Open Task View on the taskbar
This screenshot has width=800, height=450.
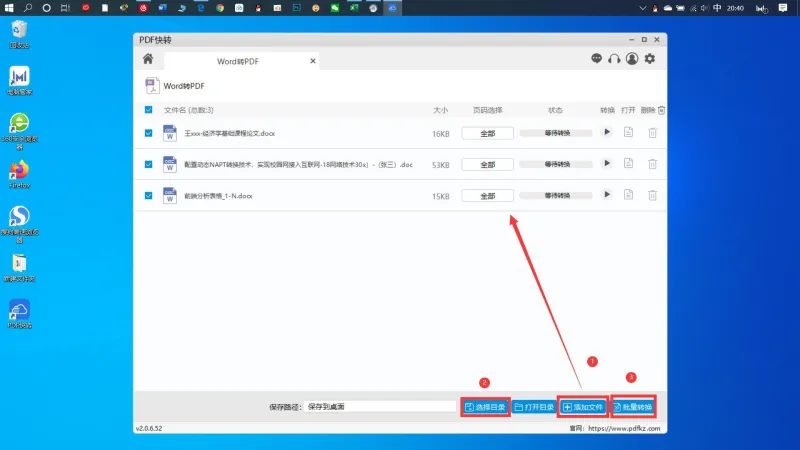pyautogui.click(x=65, y=8)
